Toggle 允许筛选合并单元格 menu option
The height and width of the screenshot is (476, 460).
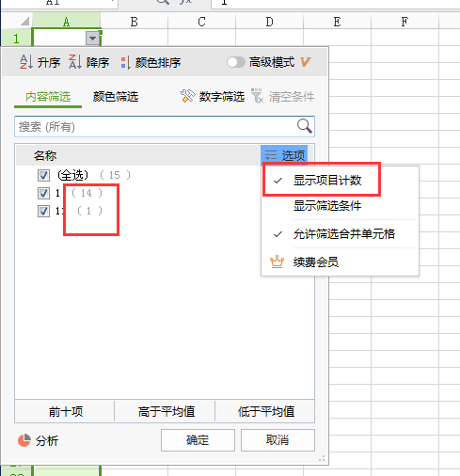pos(344,234)
